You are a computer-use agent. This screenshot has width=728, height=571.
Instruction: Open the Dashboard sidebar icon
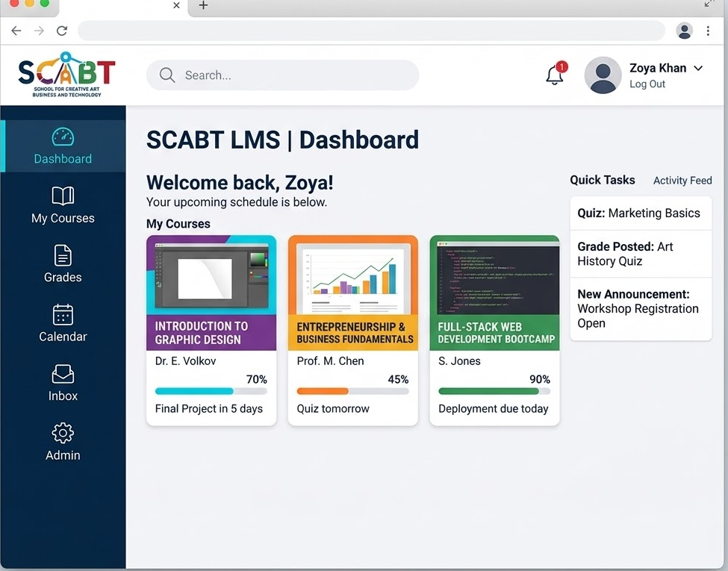pos(63,137)
